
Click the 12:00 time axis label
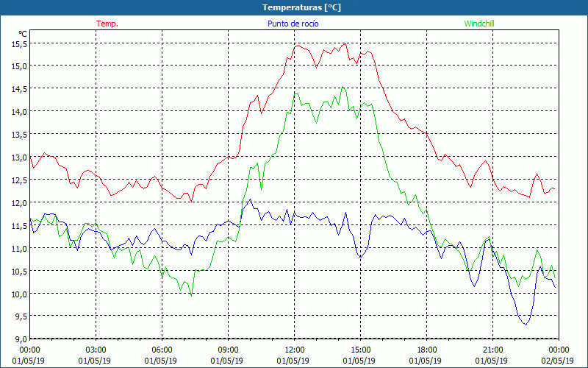click(x=295, y=350)
